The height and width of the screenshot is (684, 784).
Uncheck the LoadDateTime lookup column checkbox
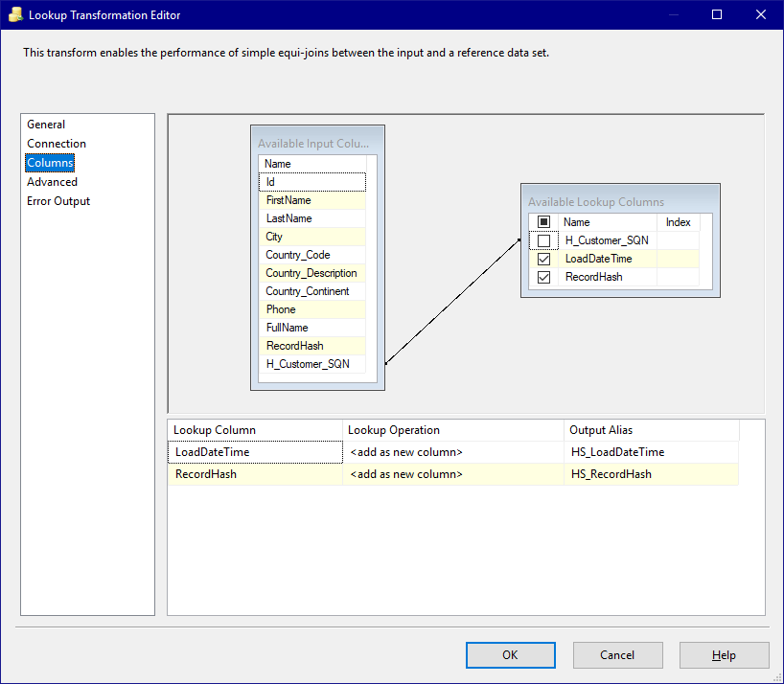(543, 259)
